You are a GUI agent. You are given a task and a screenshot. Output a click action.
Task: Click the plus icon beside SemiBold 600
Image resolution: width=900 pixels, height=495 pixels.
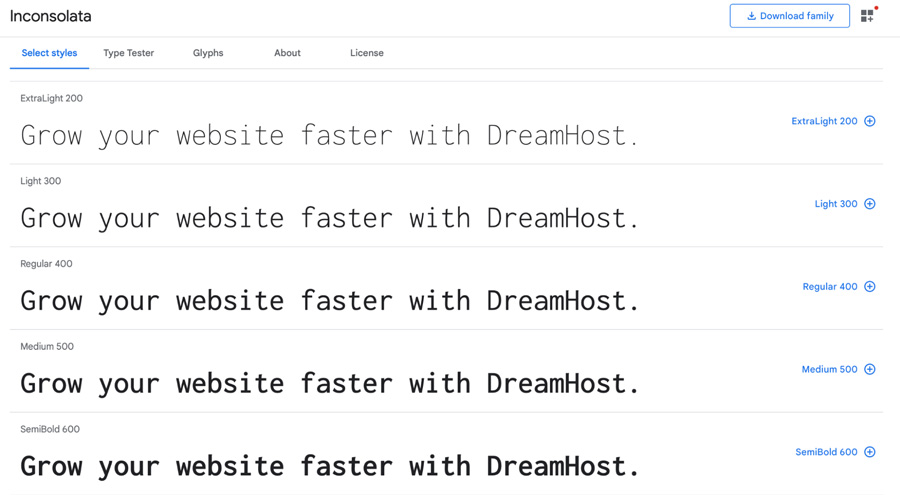pyautogui.click(x=870, y=452)
